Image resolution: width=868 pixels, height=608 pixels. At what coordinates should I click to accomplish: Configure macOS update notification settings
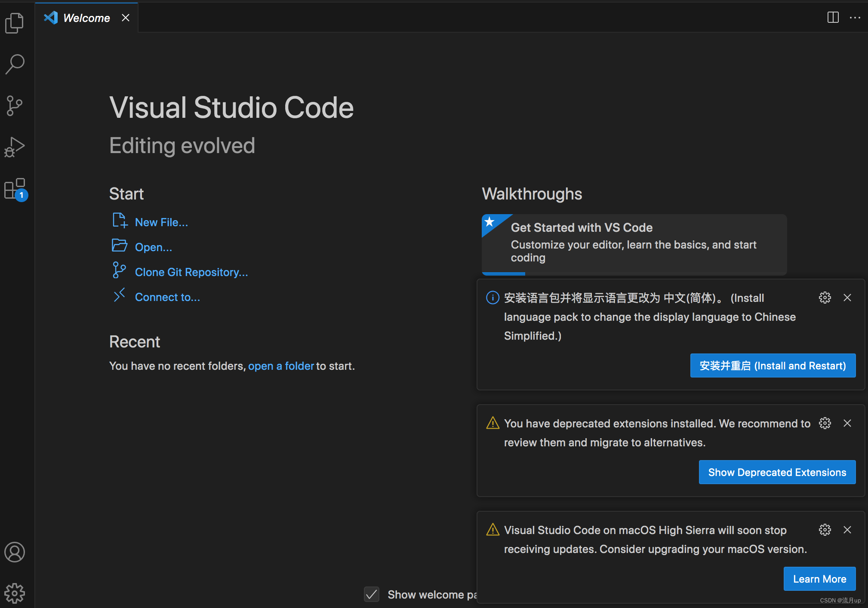825,529
